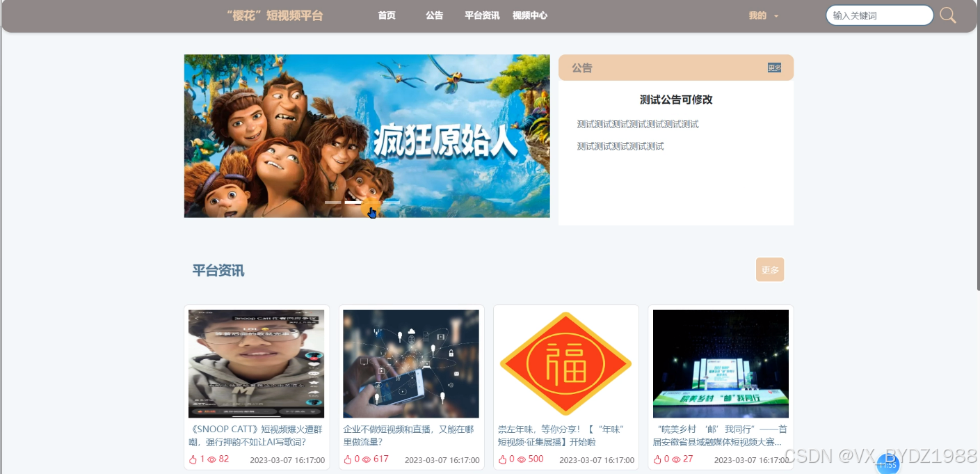The width and height of the screenshot is (980, 474).
Task: Like the SNOOP CATT article
Action: 193,459
